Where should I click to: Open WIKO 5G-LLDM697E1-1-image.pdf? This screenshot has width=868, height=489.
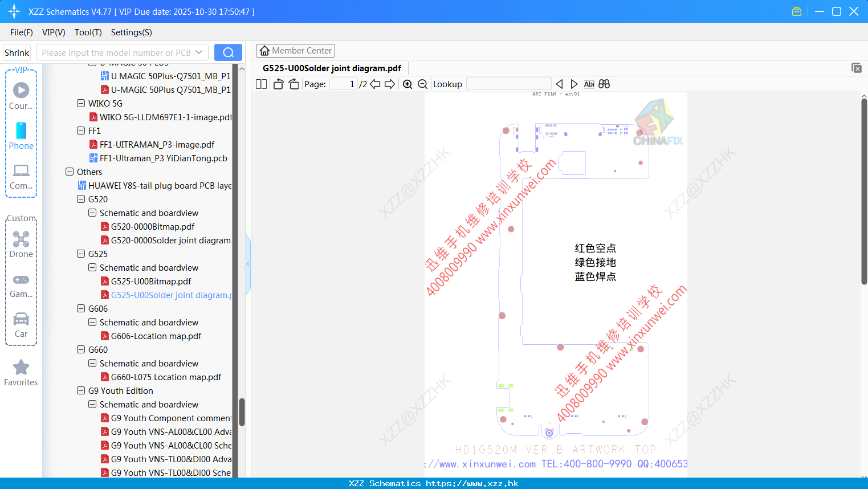click(161, 117)
